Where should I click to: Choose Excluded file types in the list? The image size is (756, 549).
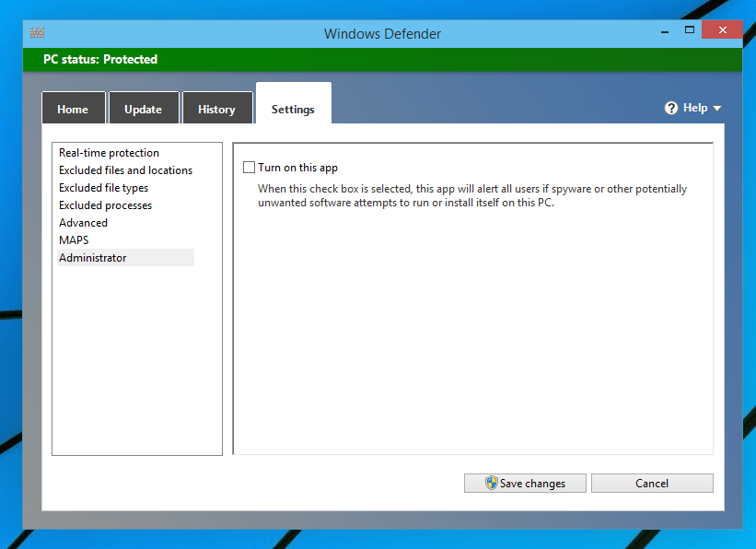click(104, 188)
